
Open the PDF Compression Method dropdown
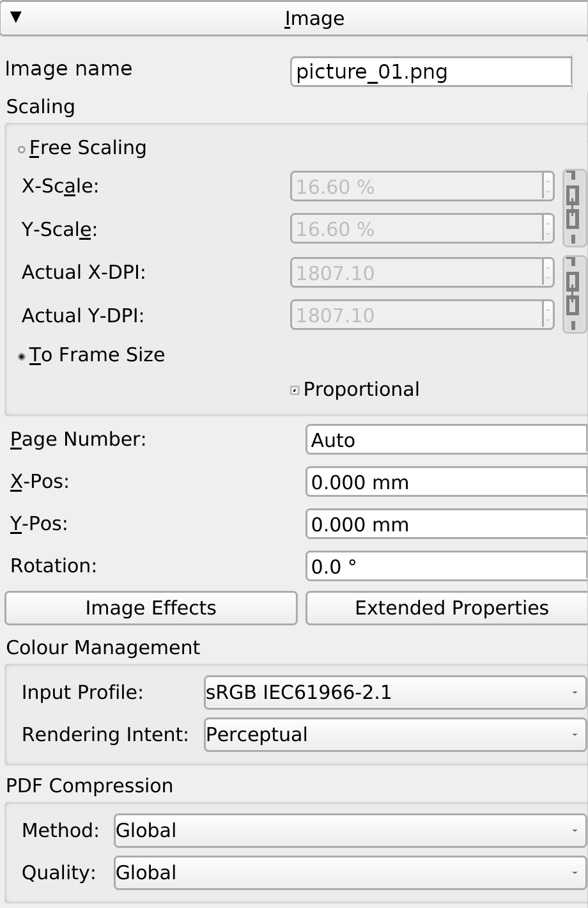point(350,831)
